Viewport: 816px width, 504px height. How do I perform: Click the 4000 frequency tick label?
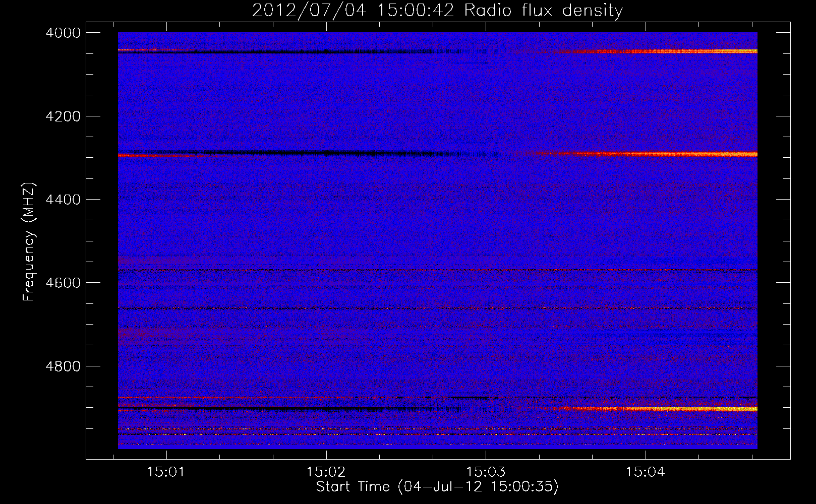click(63, 33)
